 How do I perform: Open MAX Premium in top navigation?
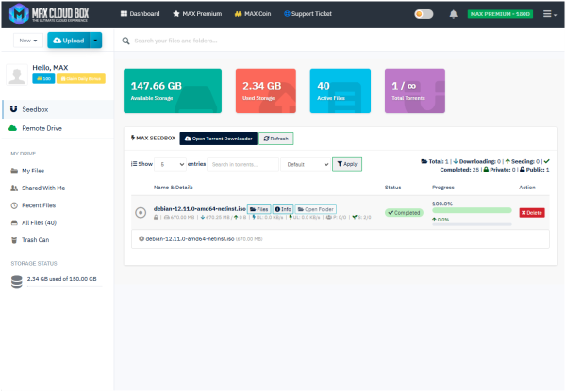click(197, 14)
